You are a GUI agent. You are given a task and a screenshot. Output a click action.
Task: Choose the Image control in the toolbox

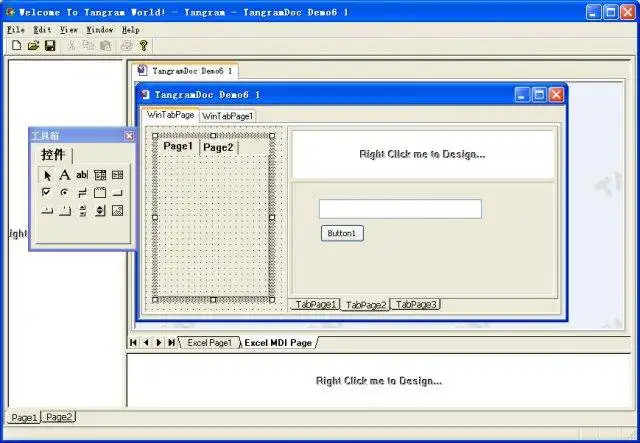click(118, 211)
